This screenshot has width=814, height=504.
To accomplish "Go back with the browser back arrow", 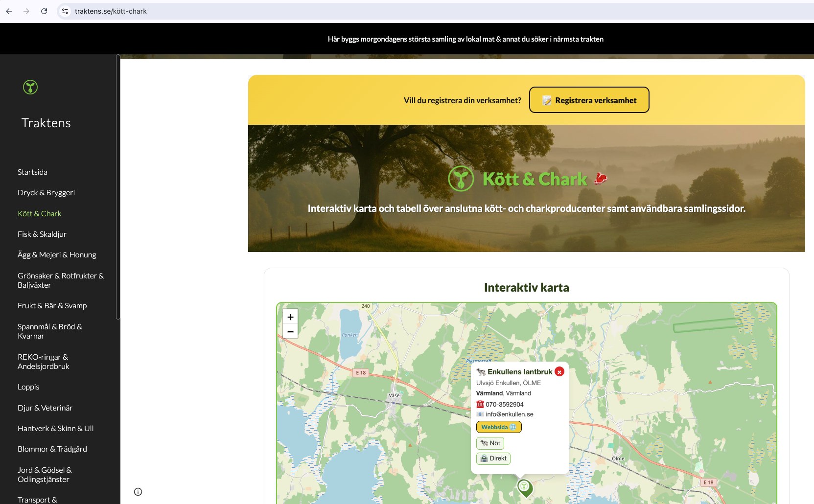I will pyautogui.click(x=9, y=11).
